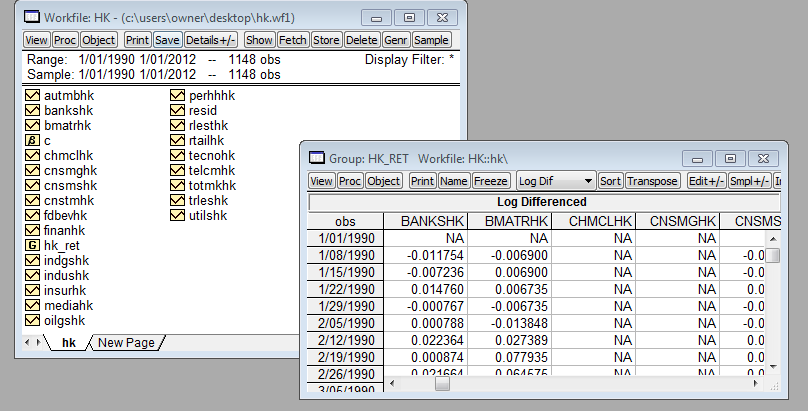Image resolution: width=808 pixels, height=411 pixels.
Task: Select the tecnohk series icon
Action: click(177, 156)
